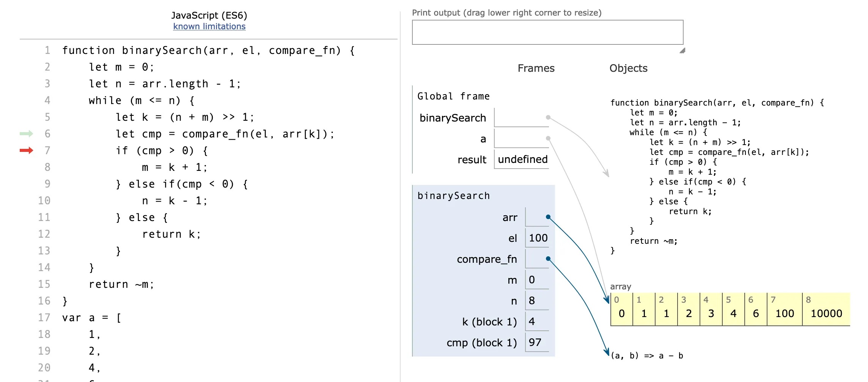
Task: Click the result variable showing undefined
Action: (x=522, y=159)
